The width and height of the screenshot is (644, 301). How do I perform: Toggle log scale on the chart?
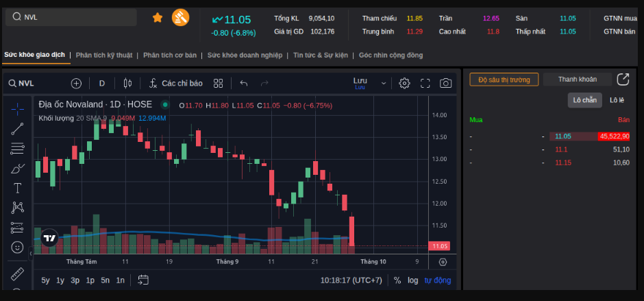click(412, 280)
